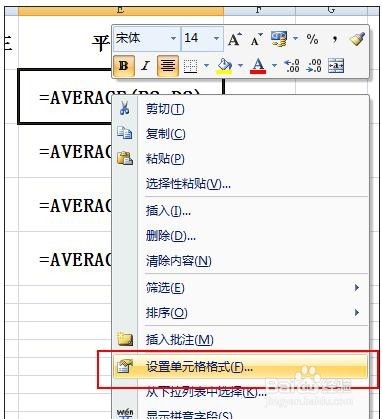Screen dimensions: 382x419
Task: Select column E header
Action: tap(121, 11)
